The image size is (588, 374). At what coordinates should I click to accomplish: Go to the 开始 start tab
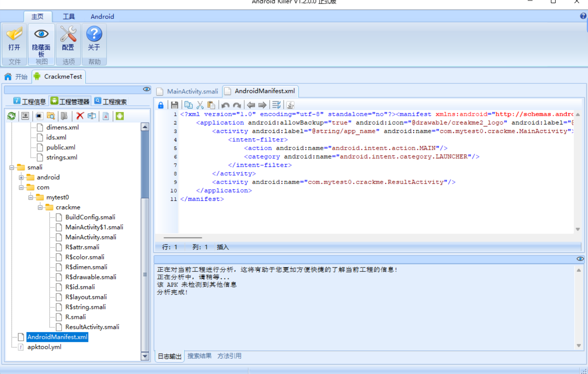pyautogui.click(x=16, y=77)
